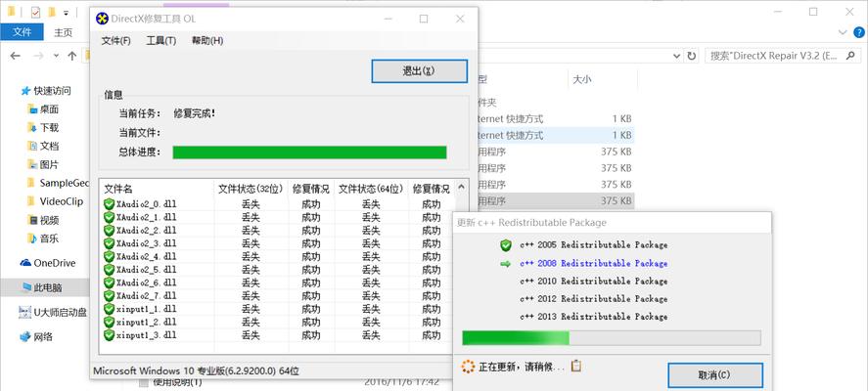The image size is (868, 391).
Task: Click the Explorer forward arrow
Action: coord(38,56)
